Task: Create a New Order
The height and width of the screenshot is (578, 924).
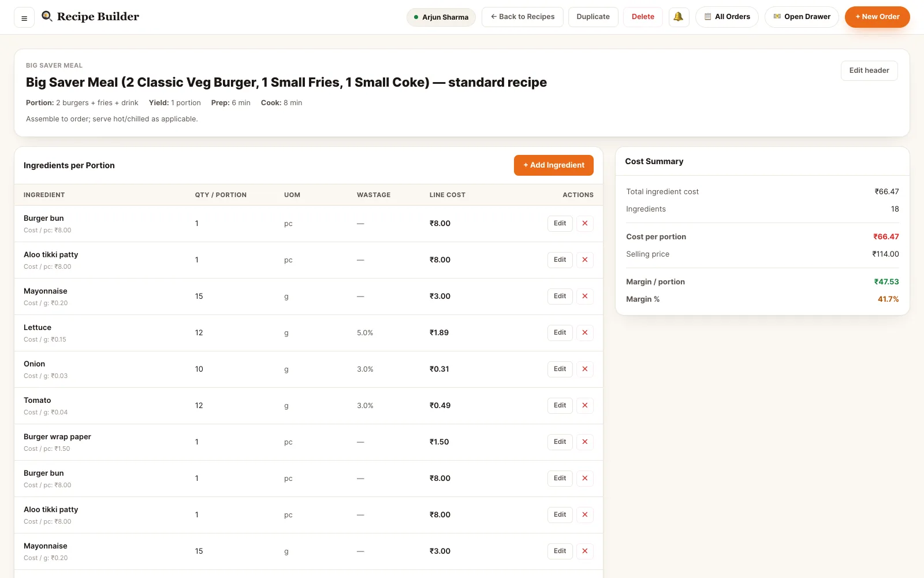Action: [x=877, y=17]
